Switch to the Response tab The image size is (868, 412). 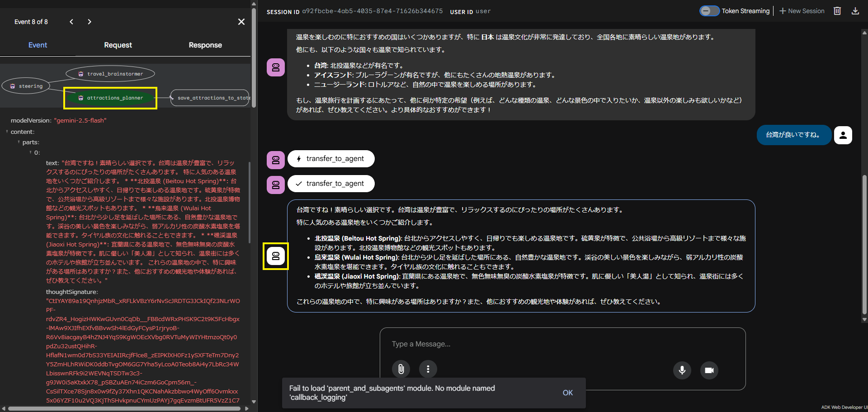(205, 45)
